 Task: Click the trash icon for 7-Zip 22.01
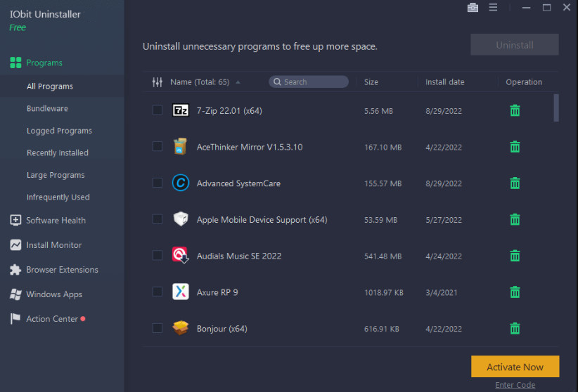pyautogui.click(x=515, y=110)
